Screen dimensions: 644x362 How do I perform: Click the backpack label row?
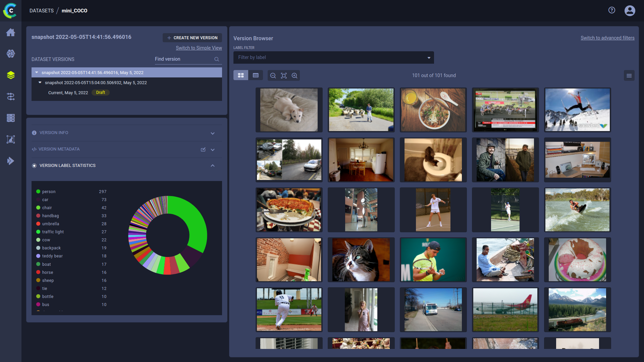point(71,248)
